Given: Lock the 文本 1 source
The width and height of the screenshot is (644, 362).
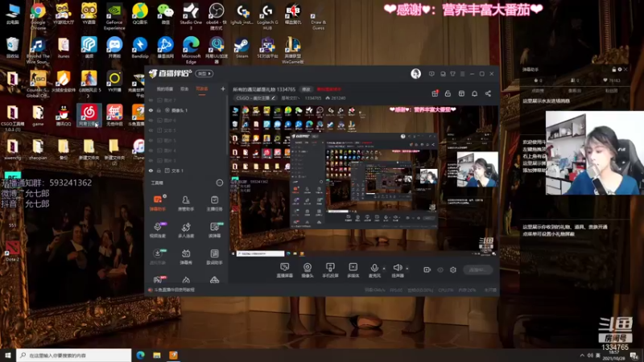Looking at the screenshot, I should (159, 171).
